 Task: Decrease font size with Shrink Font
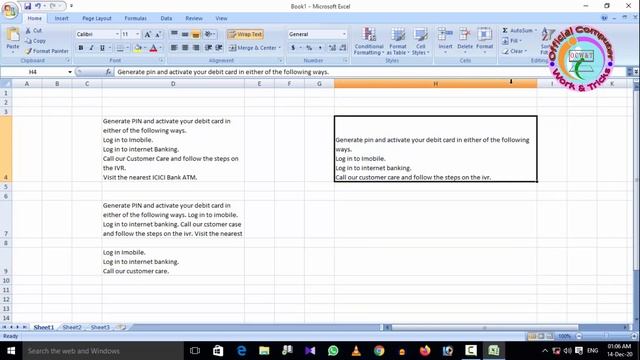click(x=158, y=34)
